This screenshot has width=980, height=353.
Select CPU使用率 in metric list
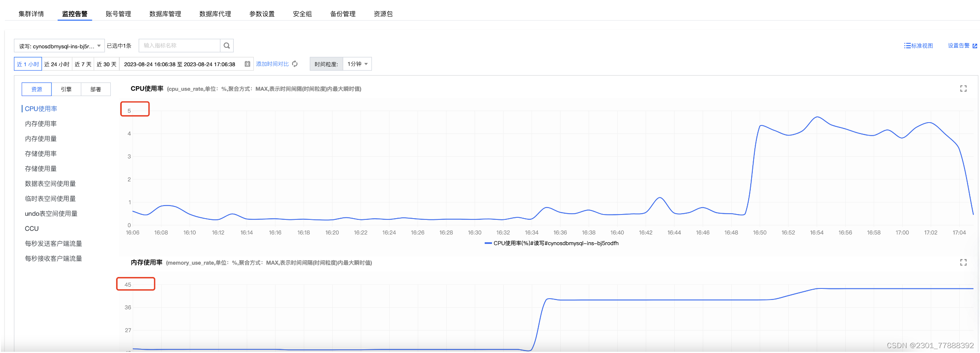41,109
